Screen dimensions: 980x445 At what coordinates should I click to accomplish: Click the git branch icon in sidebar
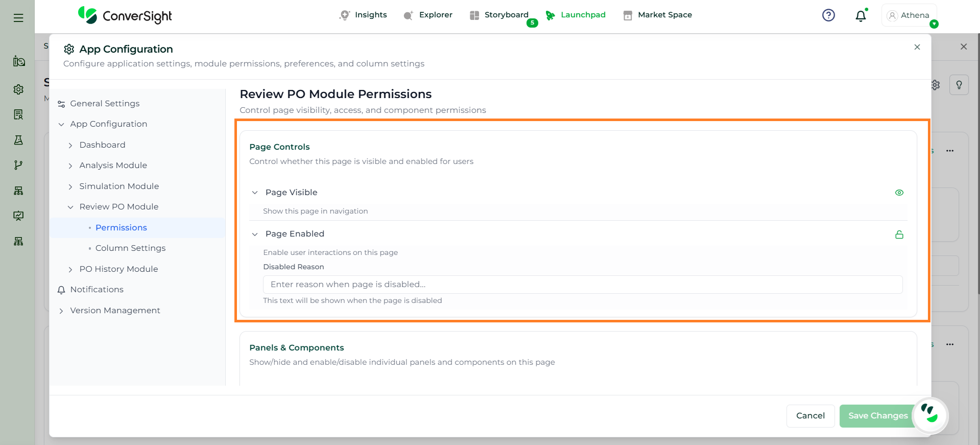(x=18, y=165)
